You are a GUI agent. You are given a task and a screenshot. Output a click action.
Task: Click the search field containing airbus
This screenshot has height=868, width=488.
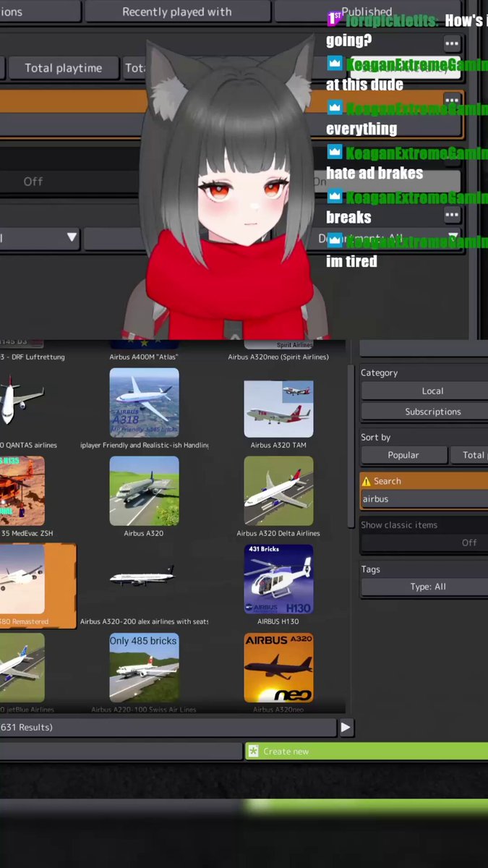[x=424, y=499]
